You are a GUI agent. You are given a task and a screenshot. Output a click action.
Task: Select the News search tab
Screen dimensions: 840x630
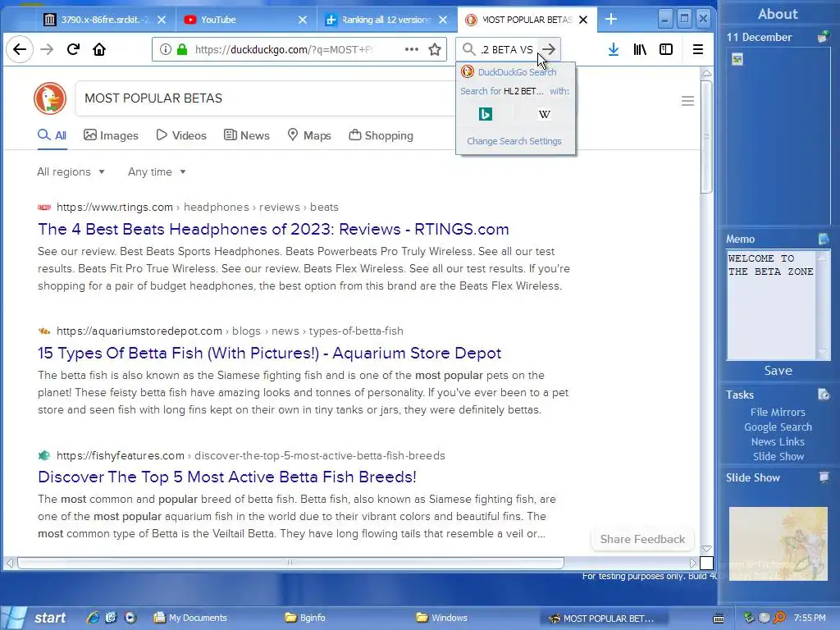click(x=246, y=135)
